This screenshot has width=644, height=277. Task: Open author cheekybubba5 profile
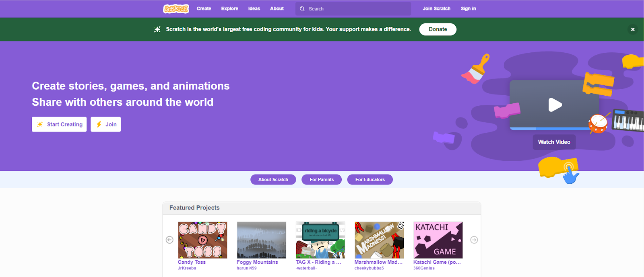[x=369, y=268]
